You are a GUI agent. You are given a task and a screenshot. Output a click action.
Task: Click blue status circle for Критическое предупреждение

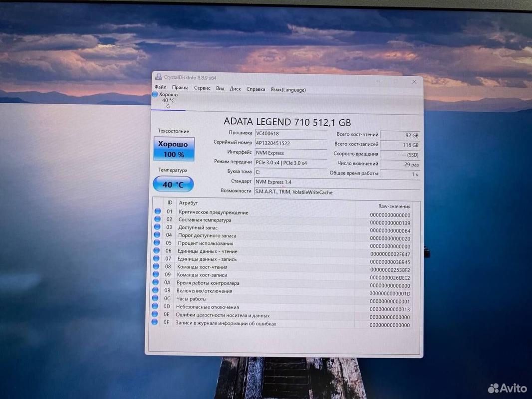(x=158, y=211)
